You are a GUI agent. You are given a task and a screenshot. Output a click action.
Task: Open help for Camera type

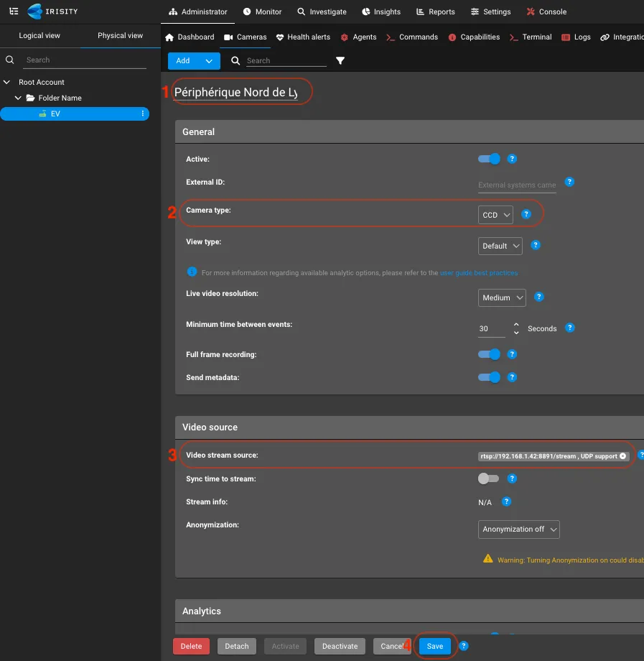pyautogui.click(x=526, y=213)
